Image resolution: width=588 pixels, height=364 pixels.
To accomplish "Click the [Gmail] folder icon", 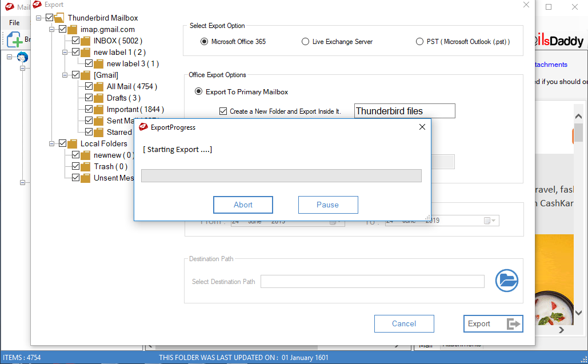I will [x=85, y=75].
